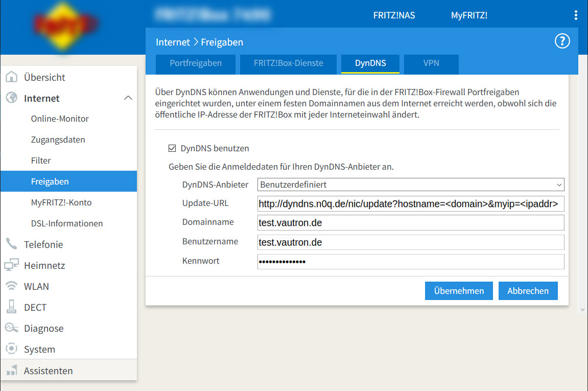Open the Telefonie menu label
Screen dimensions: 588x391
[43, 244]
